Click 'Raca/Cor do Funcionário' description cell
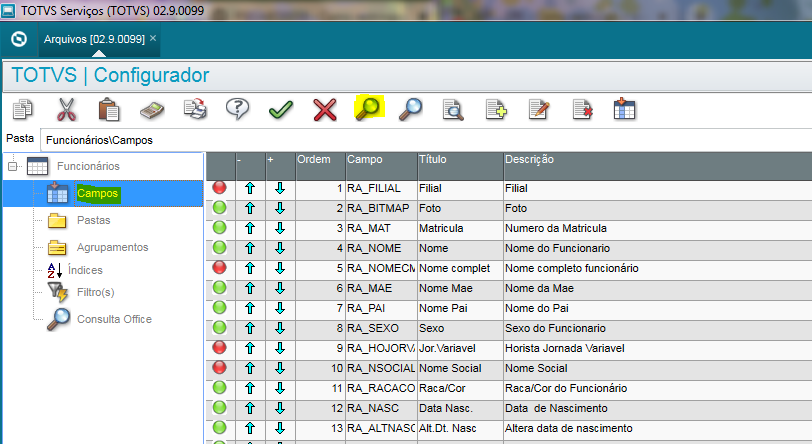This screenshot has width=812, height=444. [658, 388]
